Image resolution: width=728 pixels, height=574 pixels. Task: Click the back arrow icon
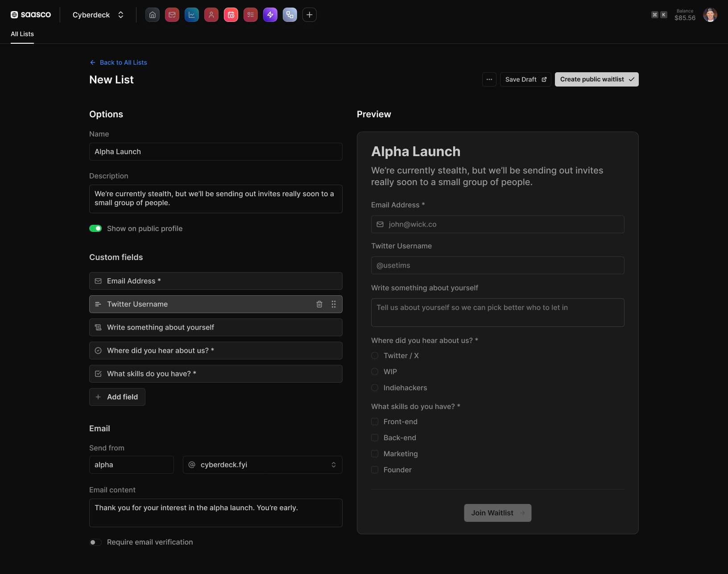click(92, 62)
